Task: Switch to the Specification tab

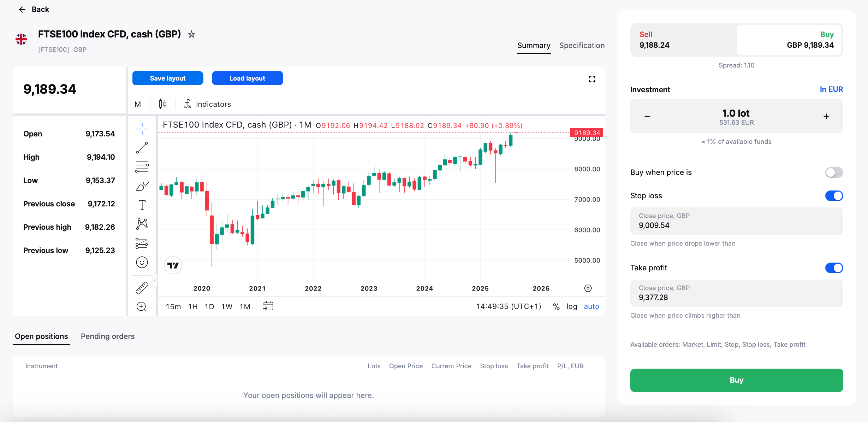Action: (582, 46)
